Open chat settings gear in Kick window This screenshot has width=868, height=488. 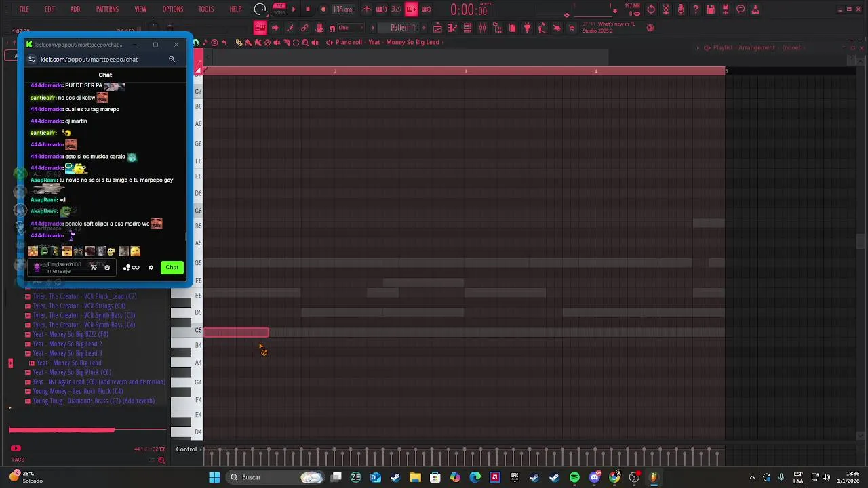(151, 268)
